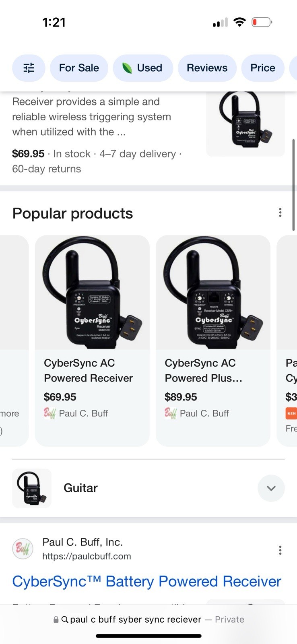297x644 pixels.
Task: Toggle the For Sale filter chip
Action: 79,68
